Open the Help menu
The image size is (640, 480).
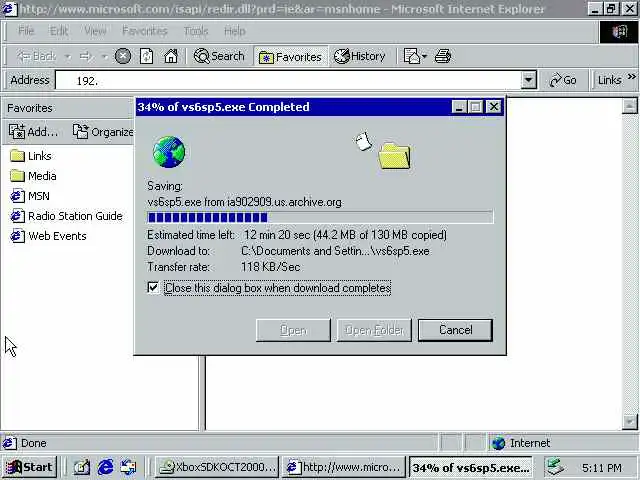(235, 31)
